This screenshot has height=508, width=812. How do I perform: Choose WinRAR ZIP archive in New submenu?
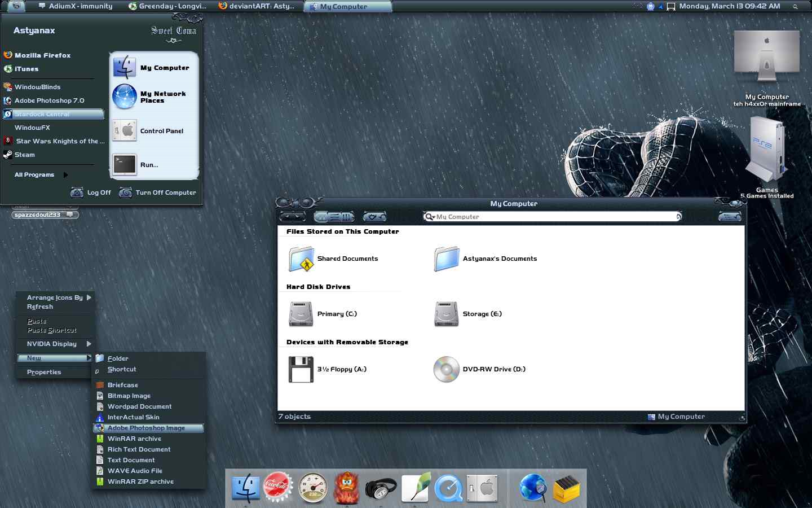[x=148, y=481]
